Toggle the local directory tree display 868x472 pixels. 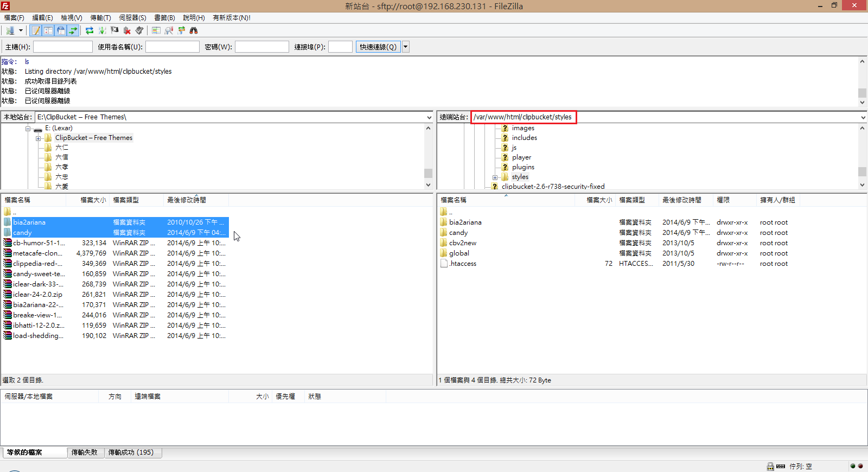click(48, 30)
